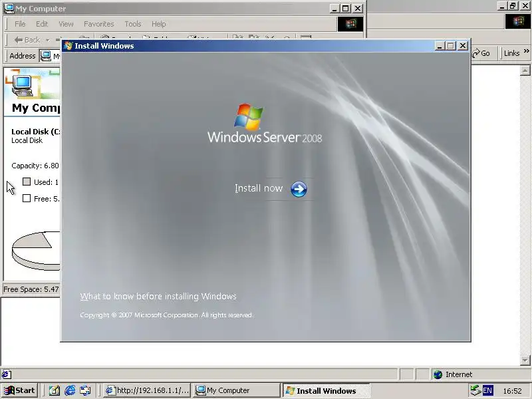Click the blue Install now arrow button

[299, 189]
